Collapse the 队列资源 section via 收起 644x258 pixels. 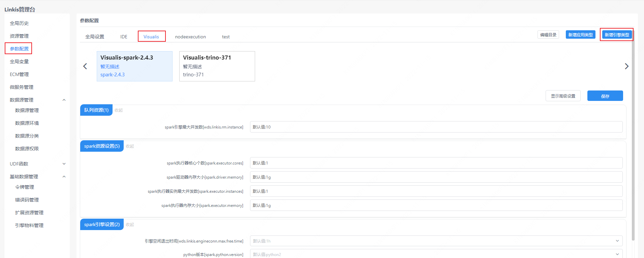[x=119, y=110]
